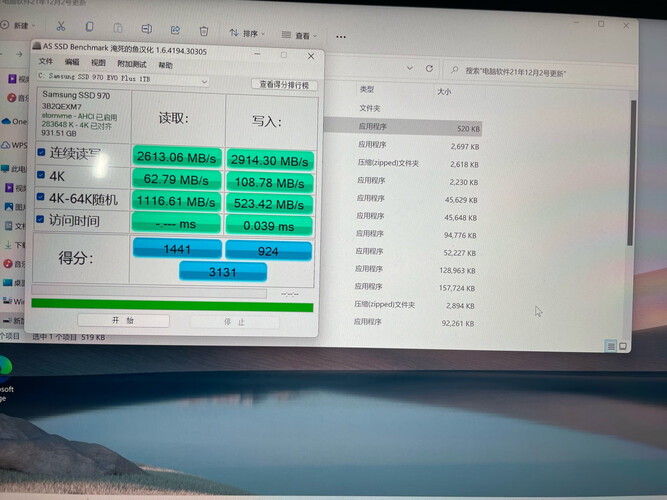This screenshot has height=500, width=667.
Task: Select the highlighted 520 KB application row
Action: 403,127
